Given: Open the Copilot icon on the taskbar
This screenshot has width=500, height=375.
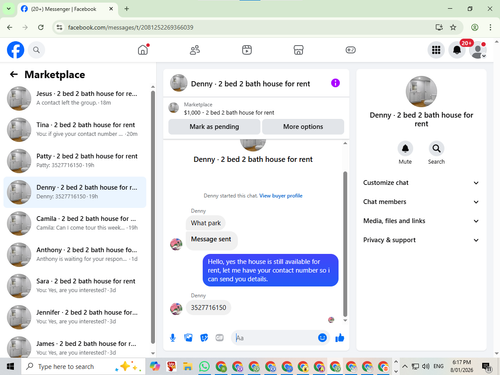Looking at the screenshot, I should pyautogui.click(x=155, y=366).
